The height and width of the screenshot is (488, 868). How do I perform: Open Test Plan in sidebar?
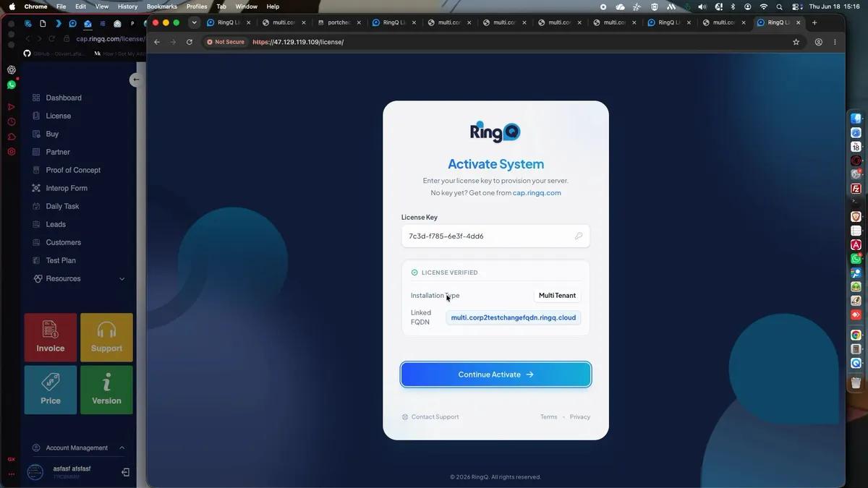[61, 260]
